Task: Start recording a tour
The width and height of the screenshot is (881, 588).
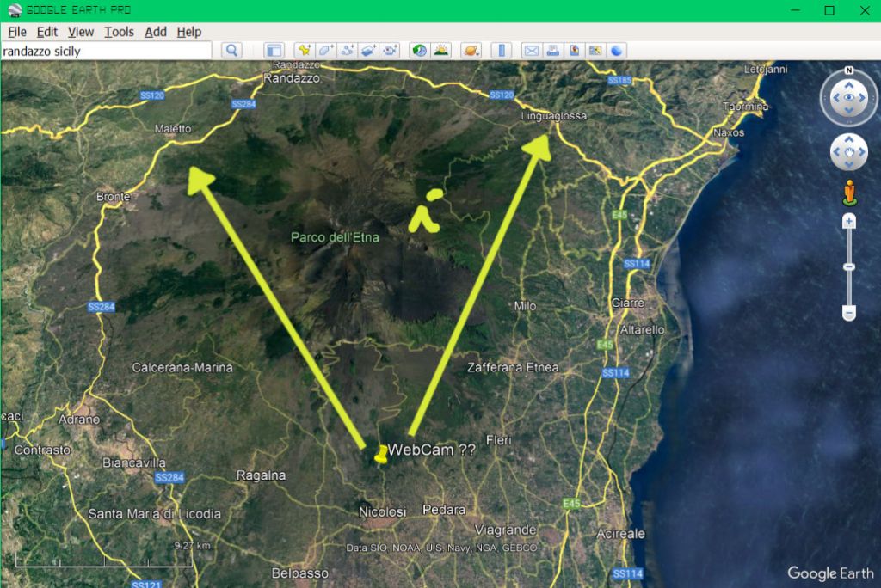Action: click(391, 51)
